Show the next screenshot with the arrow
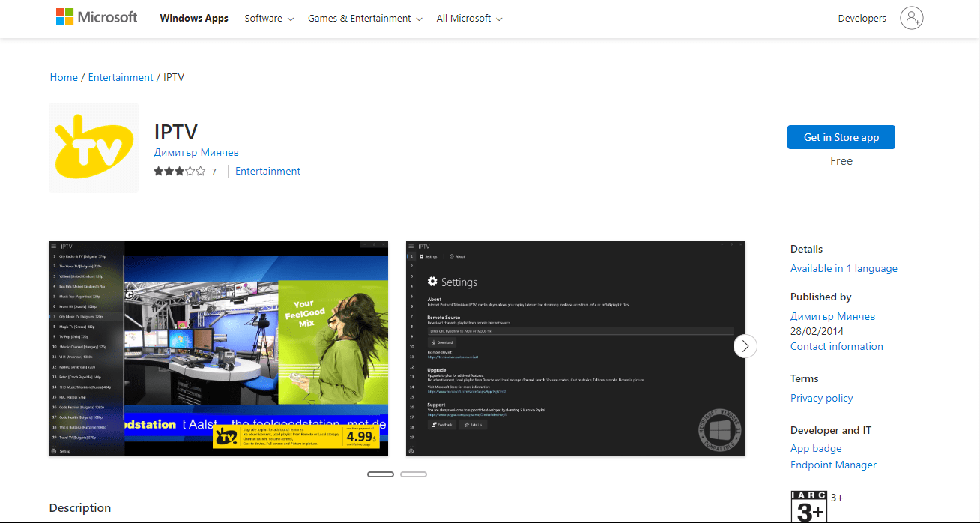This screenshot has height=523, width=980. (745, 345)
